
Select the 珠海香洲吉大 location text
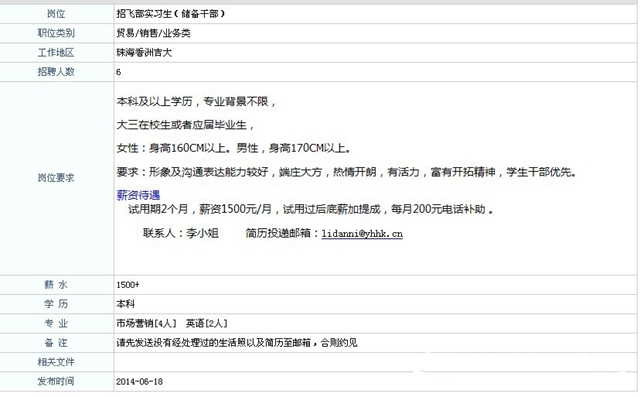click(144, 53)
